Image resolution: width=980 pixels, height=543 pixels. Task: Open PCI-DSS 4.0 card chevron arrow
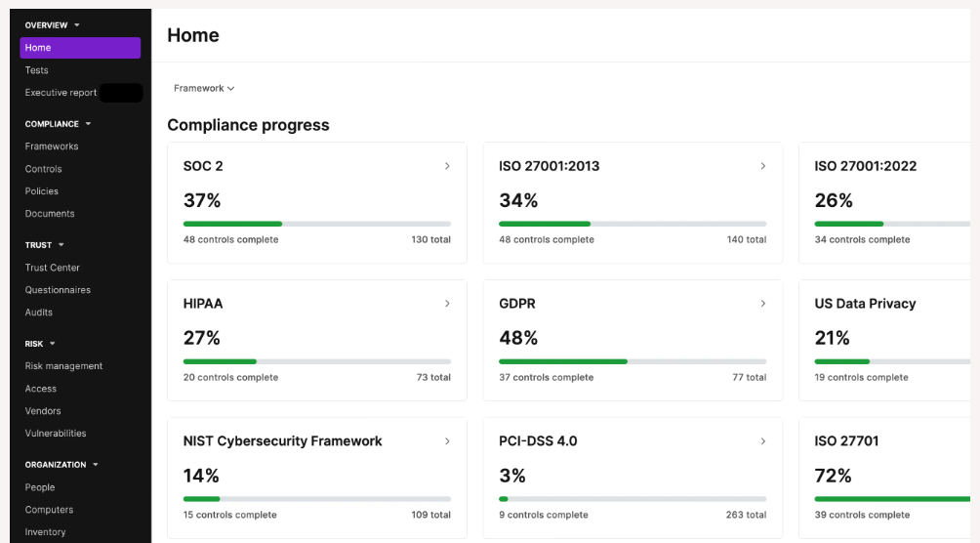point(762,441)
